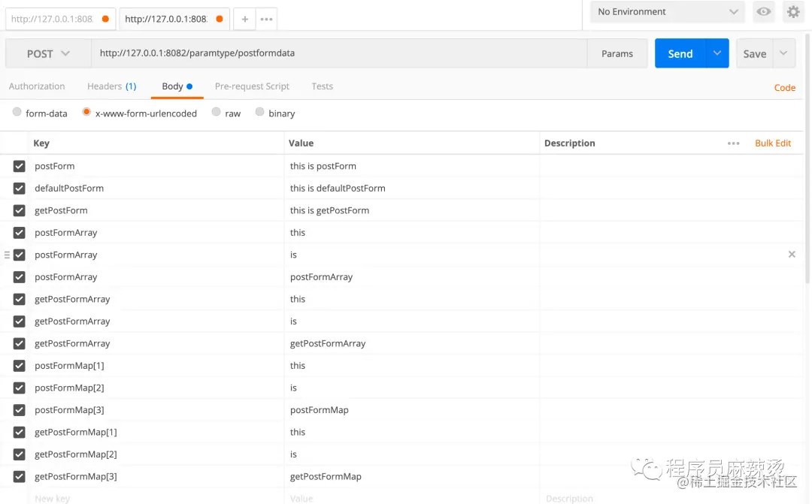Viewport: 812px width, 504px height.
Task: Switch to the first request tab
Action: (60, 19)
